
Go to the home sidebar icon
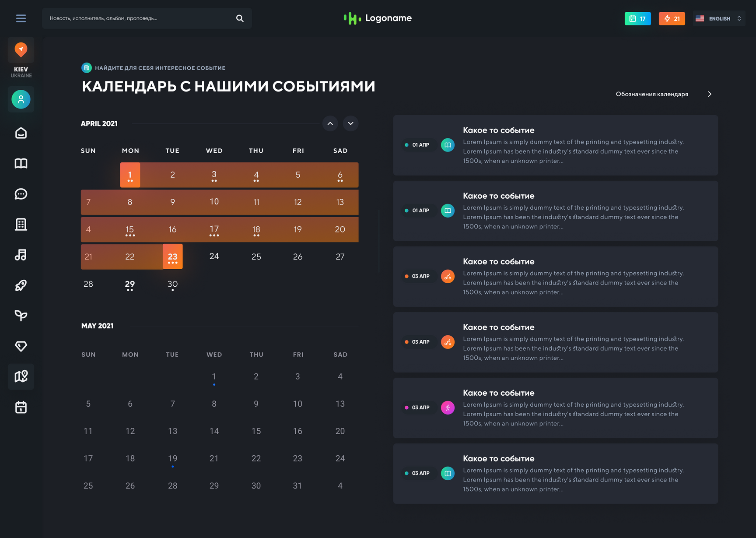pos(21,133)
